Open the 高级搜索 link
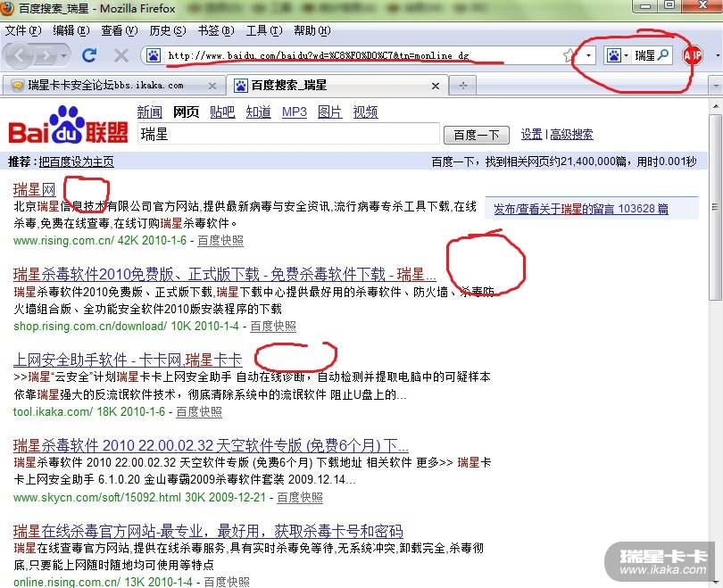 571,134
